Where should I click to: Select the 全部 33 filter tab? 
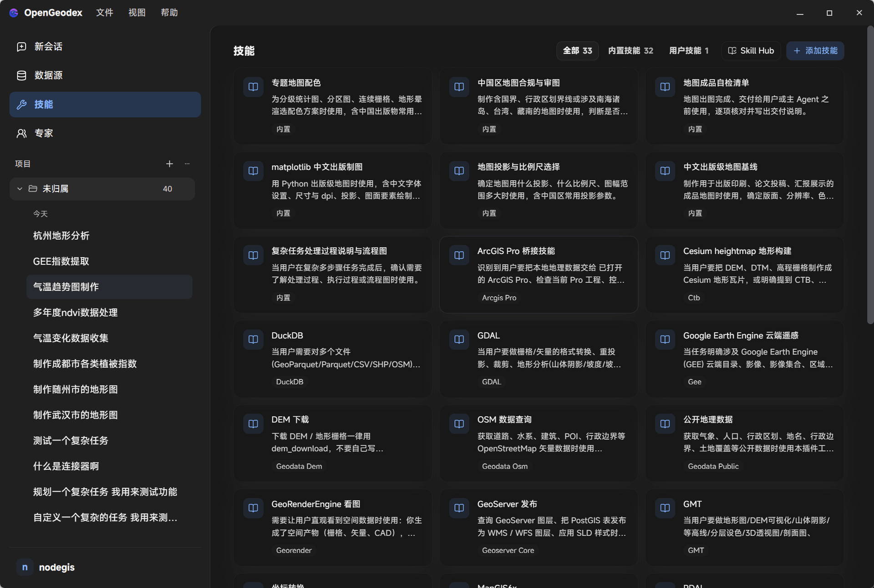[578, 51]
